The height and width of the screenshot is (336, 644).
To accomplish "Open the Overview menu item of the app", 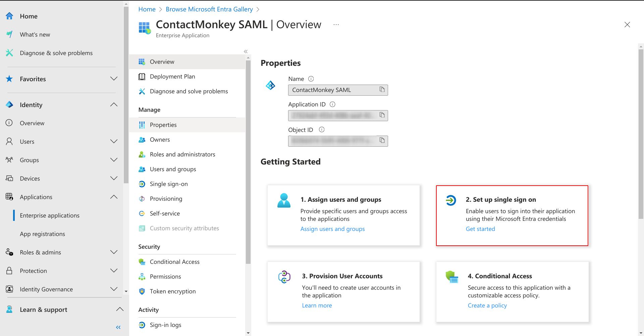I will pos(187,62).
